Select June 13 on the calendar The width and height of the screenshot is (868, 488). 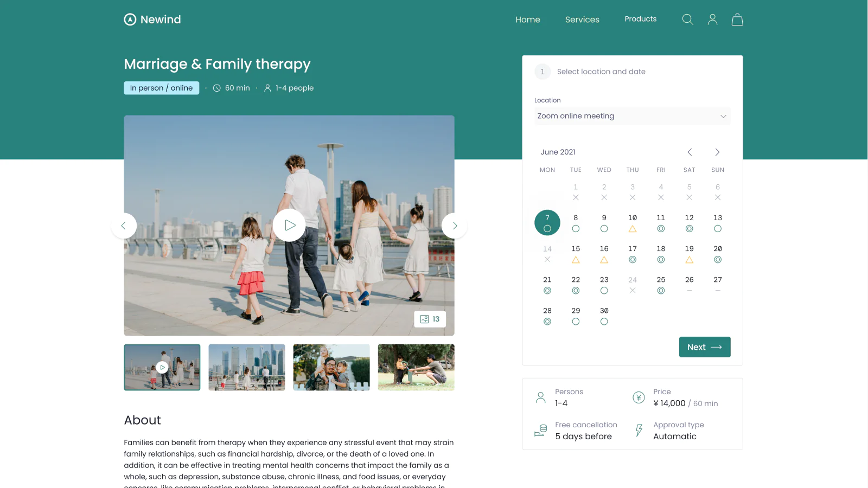coord(718,222)
